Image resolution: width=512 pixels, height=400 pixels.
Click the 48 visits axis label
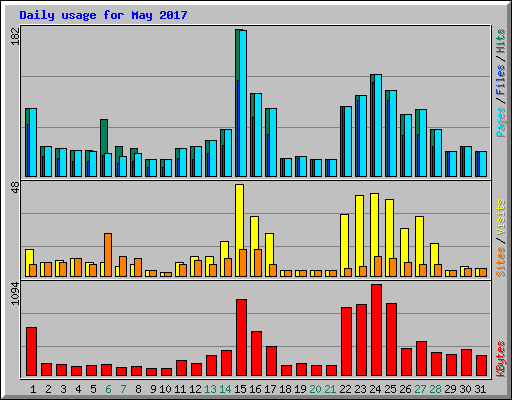[15, 187]
